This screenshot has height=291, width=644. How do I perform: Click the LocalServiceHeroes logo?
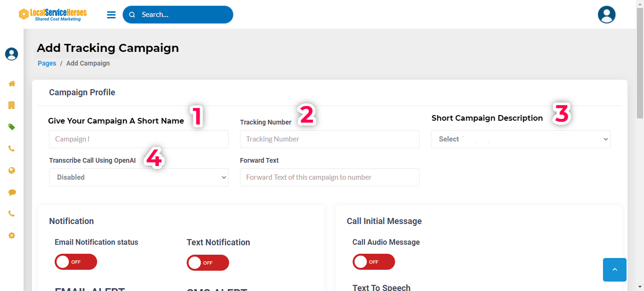pyautogui.click(x=53, y=15)
